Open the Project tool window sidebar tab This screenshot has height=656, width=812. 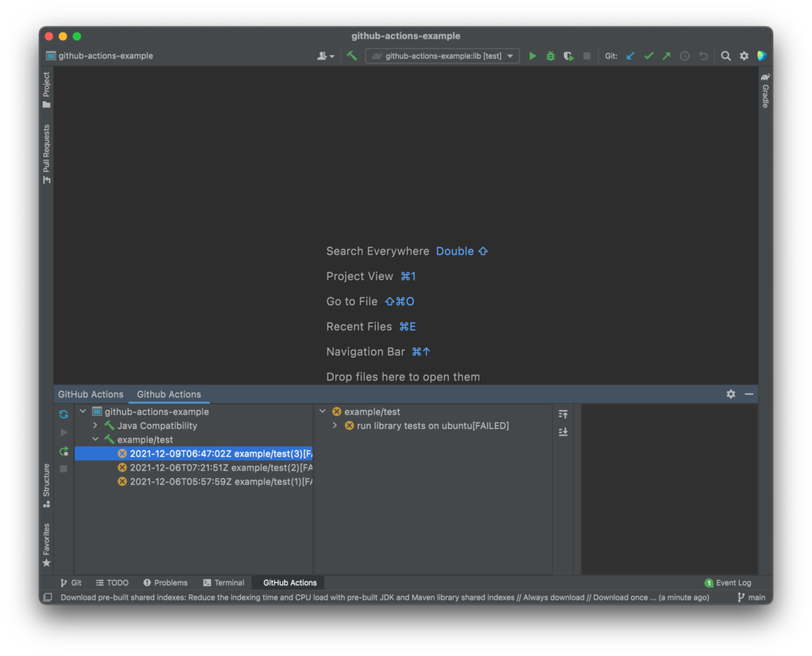tap(47, 90)
